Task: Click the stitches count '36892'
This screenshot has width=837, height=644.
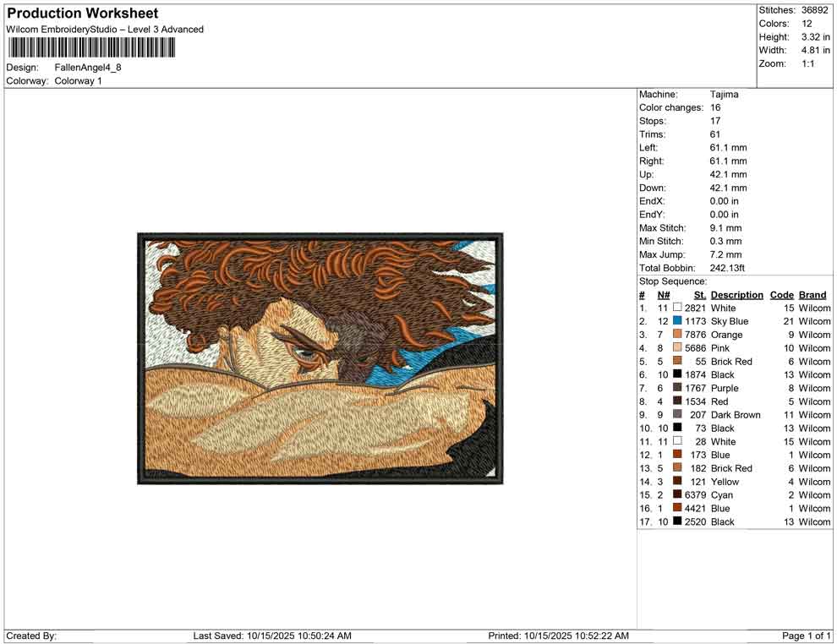Action: [814, 10]
